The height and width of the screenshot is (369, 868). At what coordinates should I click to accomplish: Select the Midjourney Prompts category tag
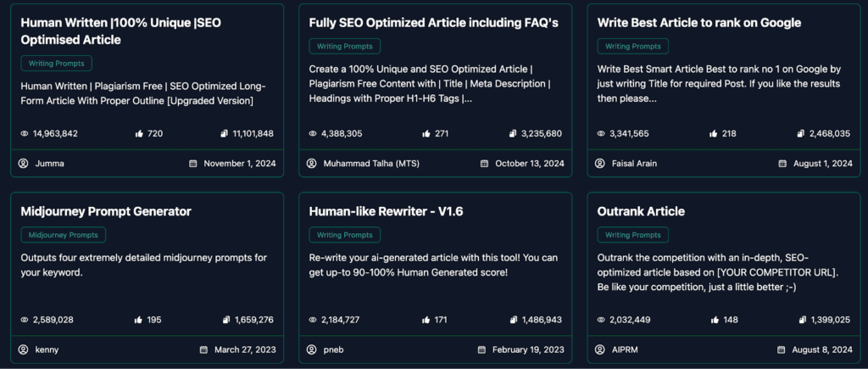[x=64, y=235]
